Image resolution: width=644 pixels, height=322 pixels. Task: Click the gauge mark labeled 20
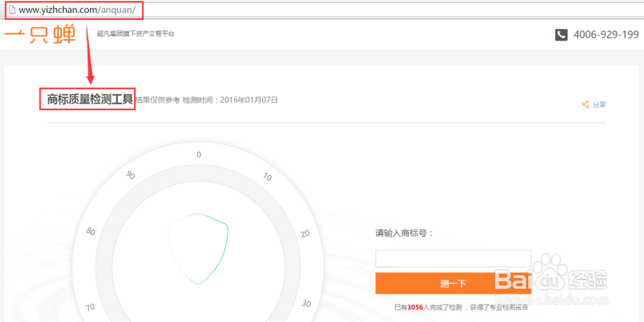(305, 234)
